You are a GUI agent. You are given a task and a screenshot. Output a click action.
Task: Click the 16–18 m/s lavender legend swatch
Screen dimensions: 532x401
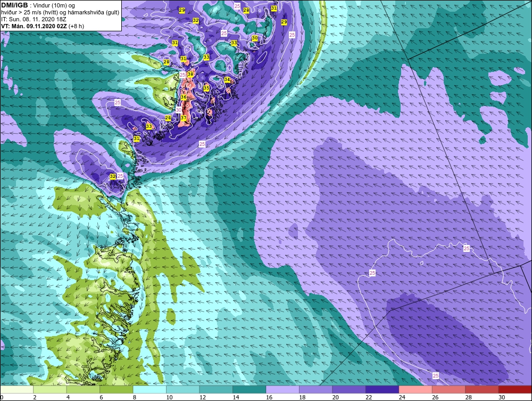pos(282,389)
